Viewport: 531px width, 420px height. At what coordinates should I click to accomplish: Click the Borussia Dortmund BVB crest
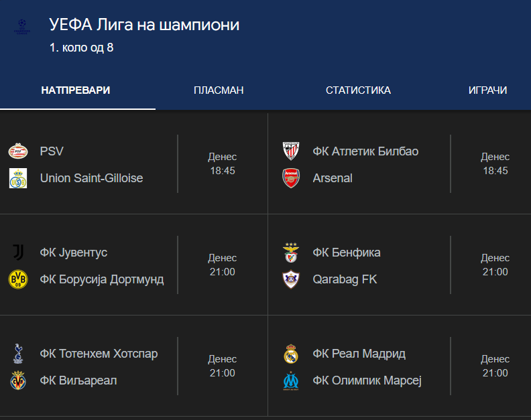click(x=18, y=279)
